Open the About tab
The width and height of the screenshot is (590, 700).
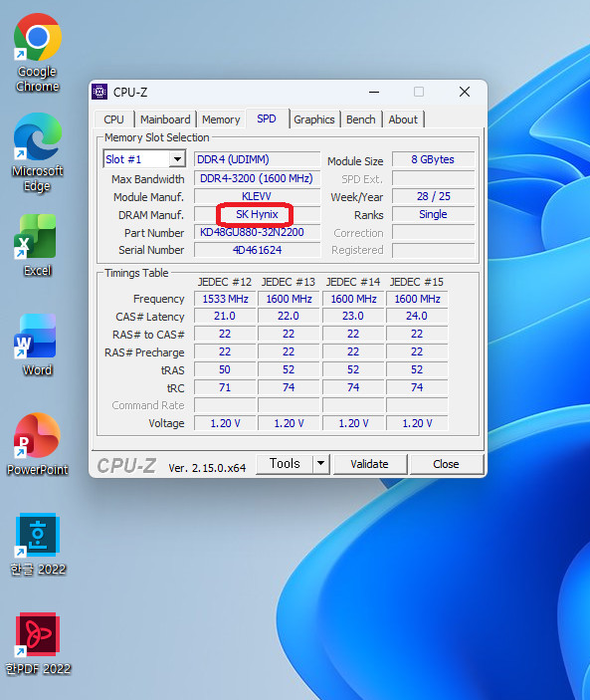pos(403,119)
